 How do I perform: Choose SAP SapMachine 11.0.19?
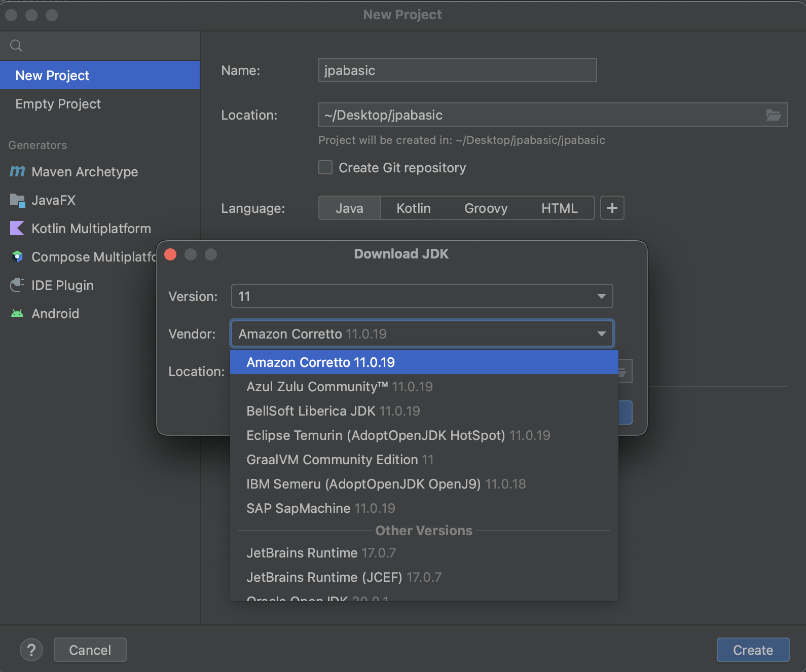pyautogui.click(x=424, y=508)
